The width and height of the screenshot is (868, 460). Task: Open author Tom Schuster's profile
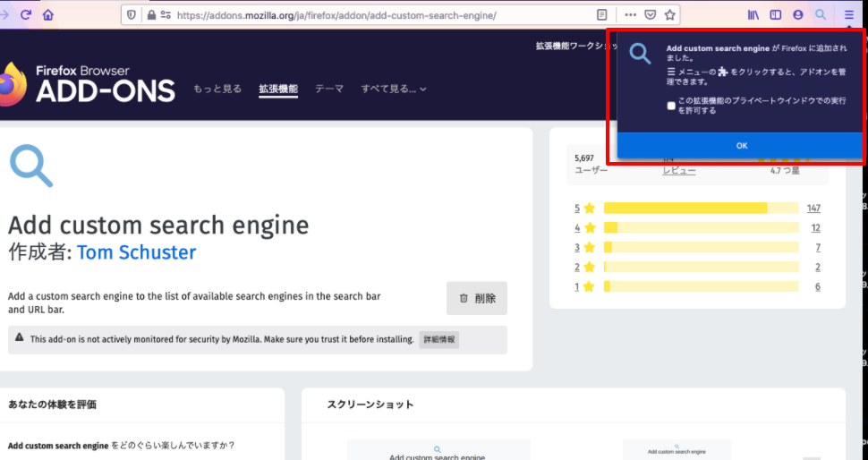coord(136,252)
